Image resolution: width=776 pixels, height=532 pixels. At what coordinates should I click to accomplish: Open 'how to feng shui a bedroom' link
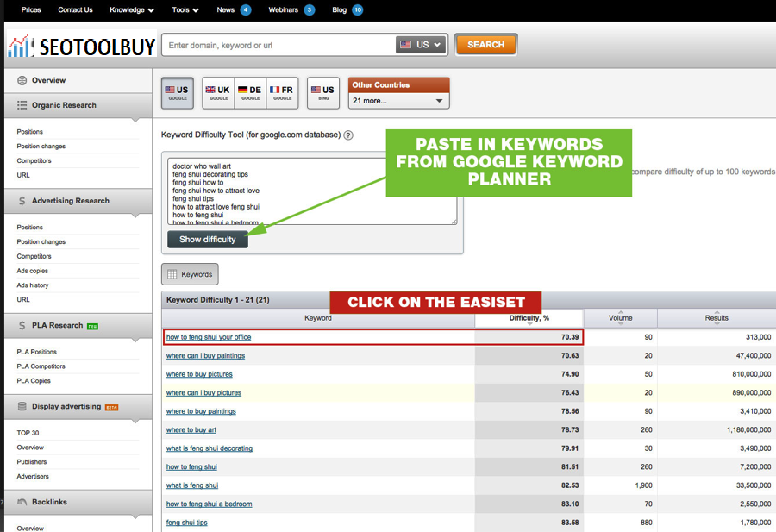pyautogui.click(x=209, y=504)
